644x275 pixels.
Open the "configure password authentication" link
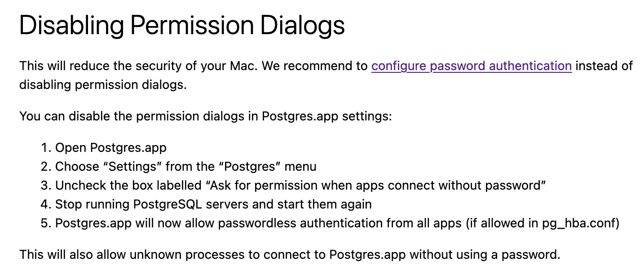472,66
